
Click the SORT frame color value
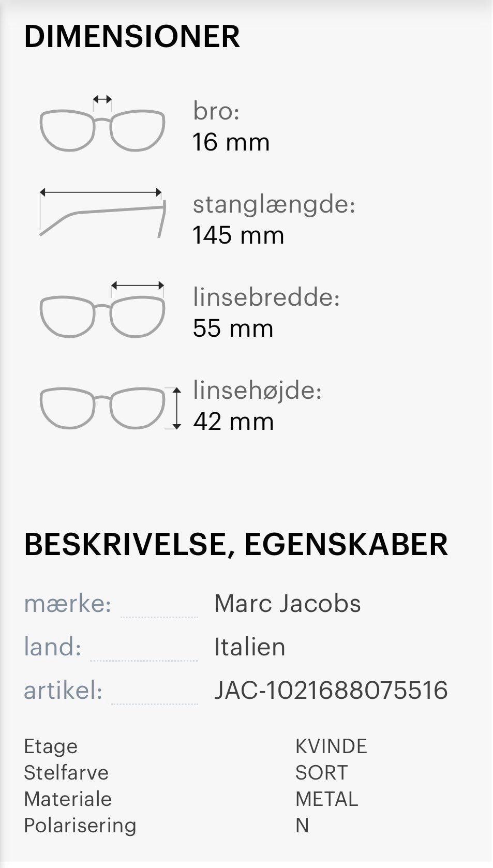321,773
